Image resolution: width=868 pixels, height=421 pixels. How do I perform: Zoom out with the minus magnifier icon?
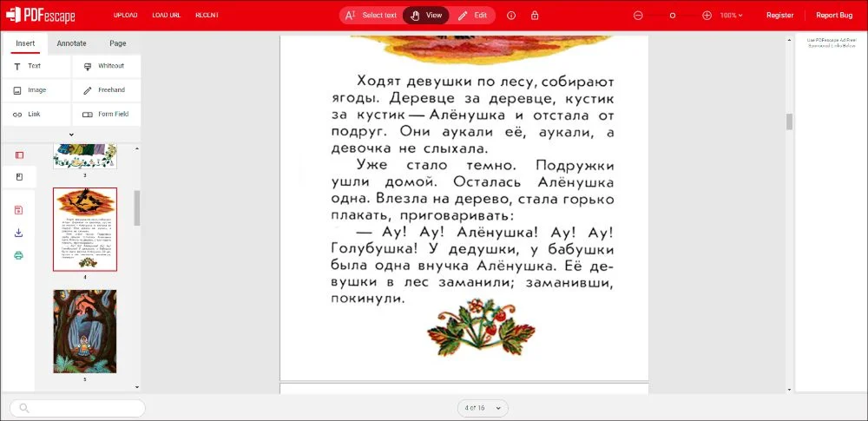(x=639, y=16)
